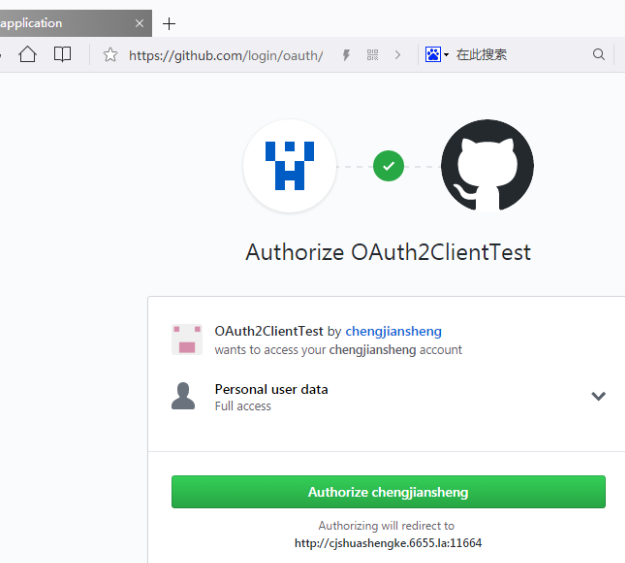Click the magnifier search icon
Image resolution: width=625 pixels, height=563 pixels.
(x=598, y=54)
